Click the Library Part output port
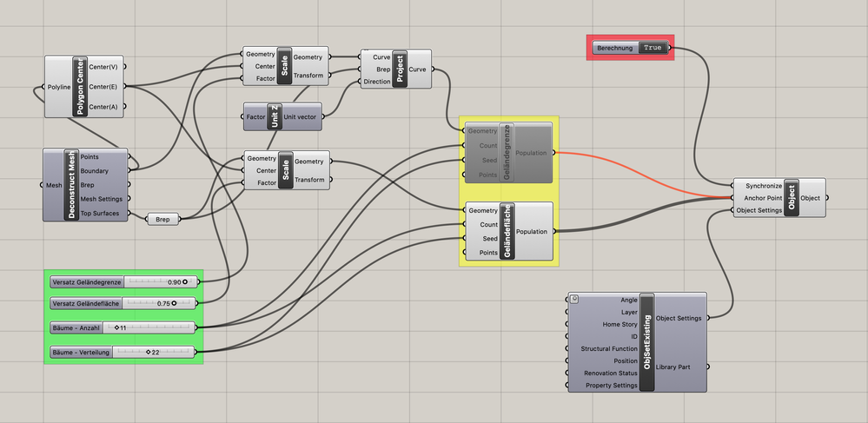Image resolution: width=868 pixels, height=423 pixels. tap(708, 367)
